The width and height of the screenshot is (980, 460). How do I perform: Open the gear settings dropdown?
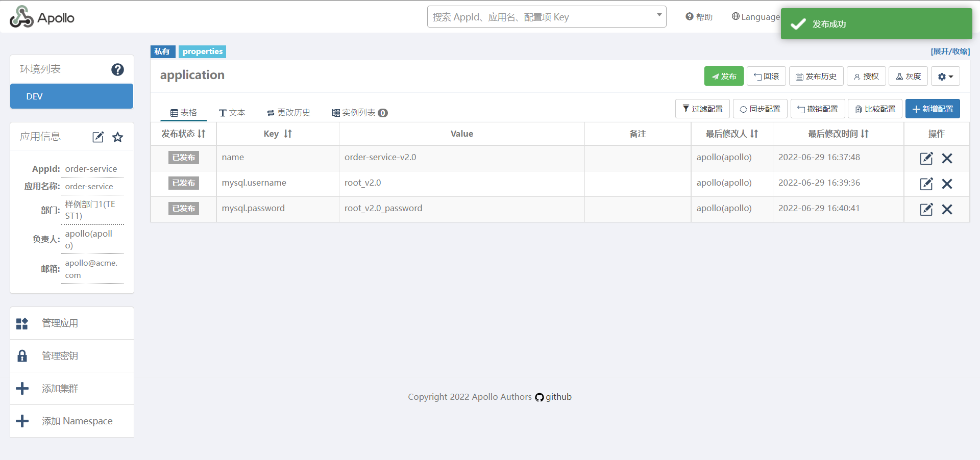pos(945,76)
